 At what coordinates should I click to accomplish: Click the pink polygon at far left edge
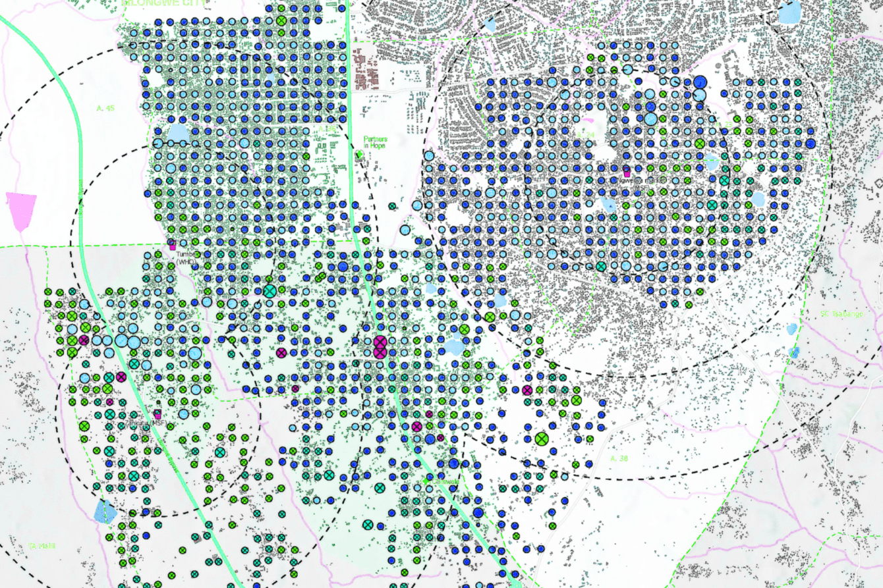[x=20, y=211]
